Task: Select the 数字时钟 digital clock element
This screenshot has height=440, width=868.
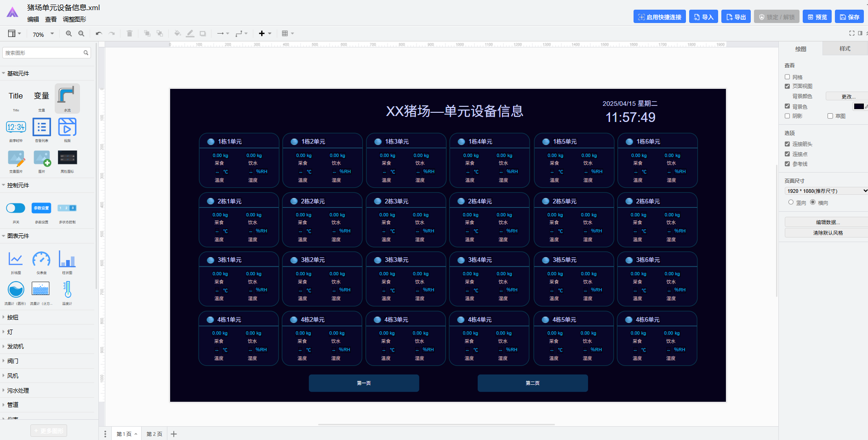Action: click(16, 128)
